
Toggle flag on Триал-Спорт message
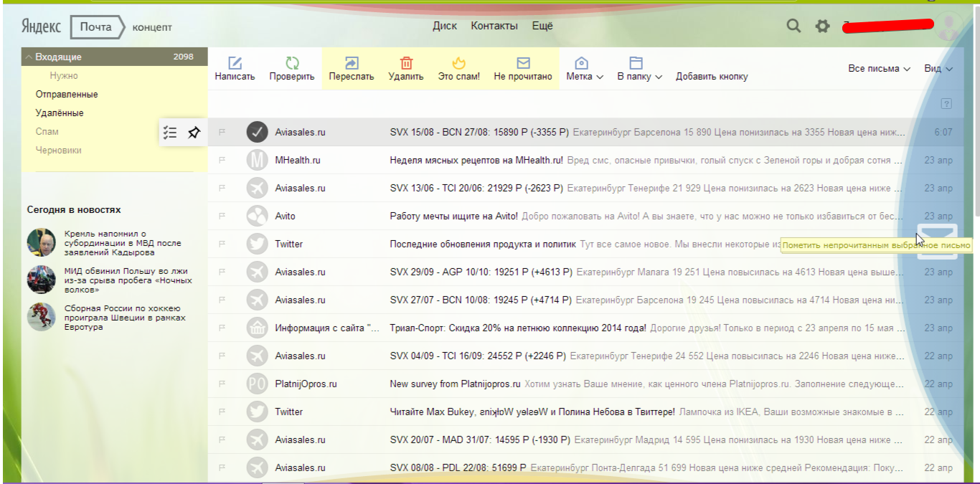click(222, 328)
